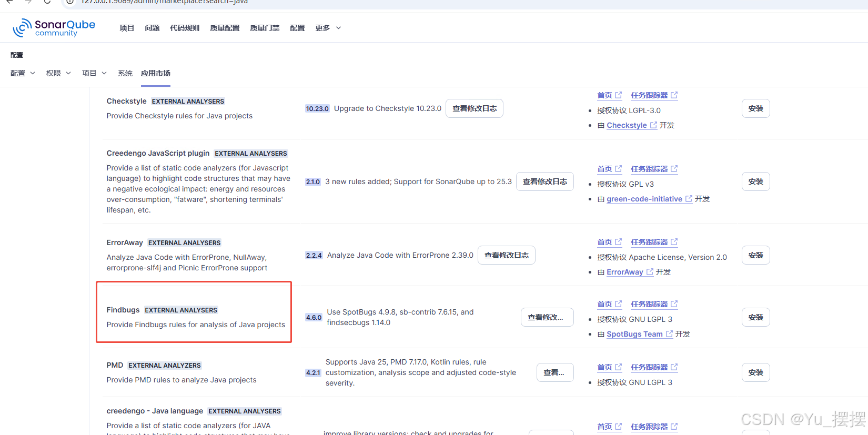
Task: Install the Findbugs plugin
Action: click(x=756, y=317)
